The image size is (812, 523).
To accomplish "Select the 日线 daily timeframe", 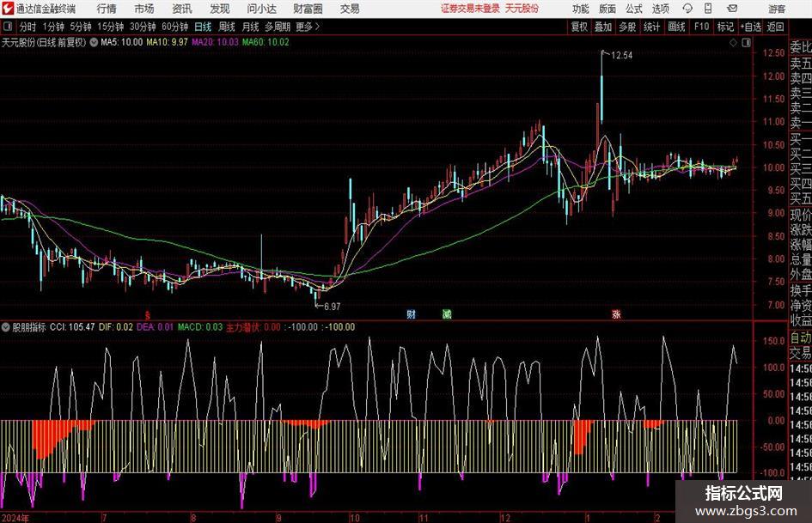I will click(203, 27).
